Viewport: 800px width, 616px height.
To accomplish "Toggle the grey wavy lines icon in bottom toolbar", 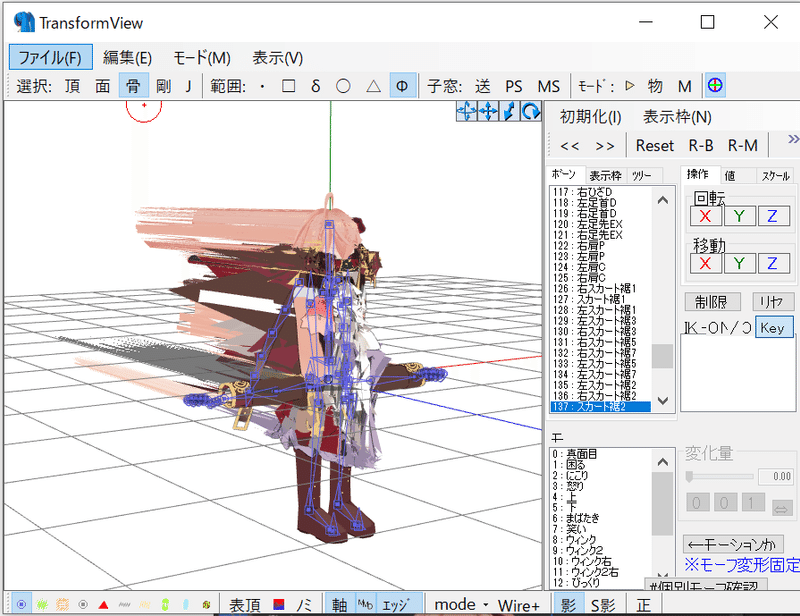I will (124, 605).
